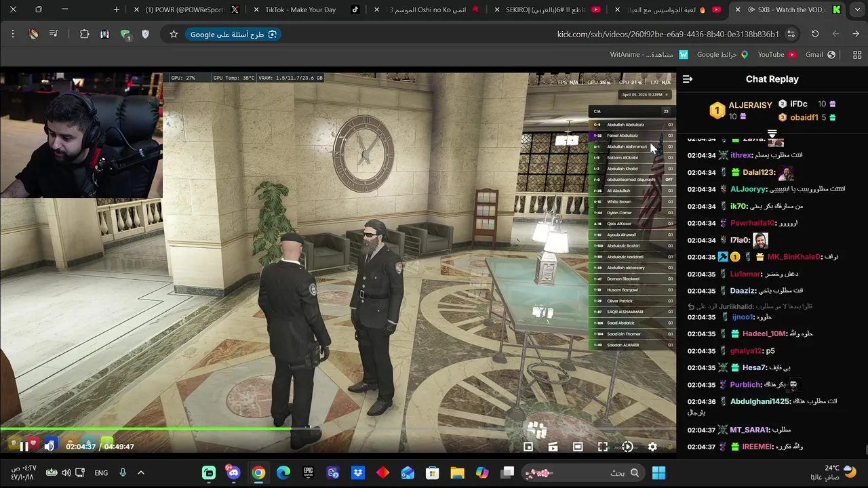This screenshot has width=868, height=488.
Task: Collapse the Chat Replay panel
Action: [x=688, y=79]
